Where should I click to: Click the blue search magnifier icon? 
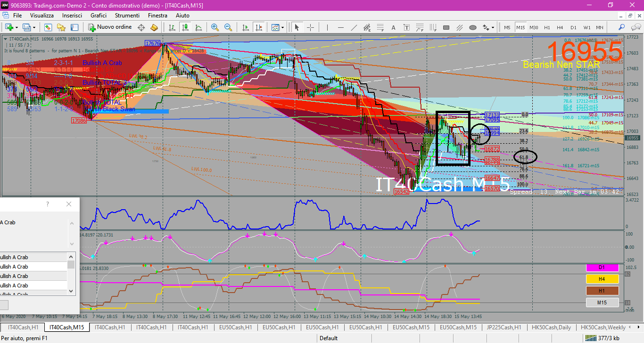tap(621, 27)
